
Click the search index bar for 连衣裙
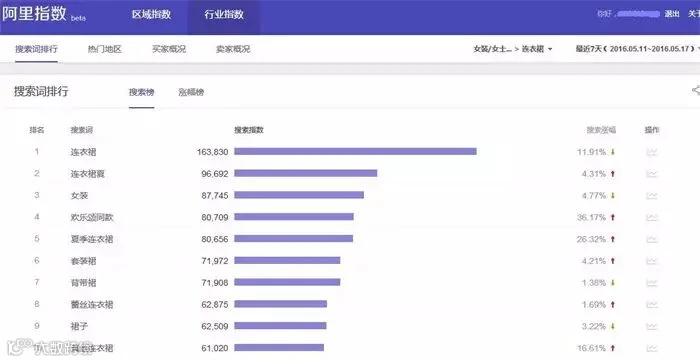point(355,152)
